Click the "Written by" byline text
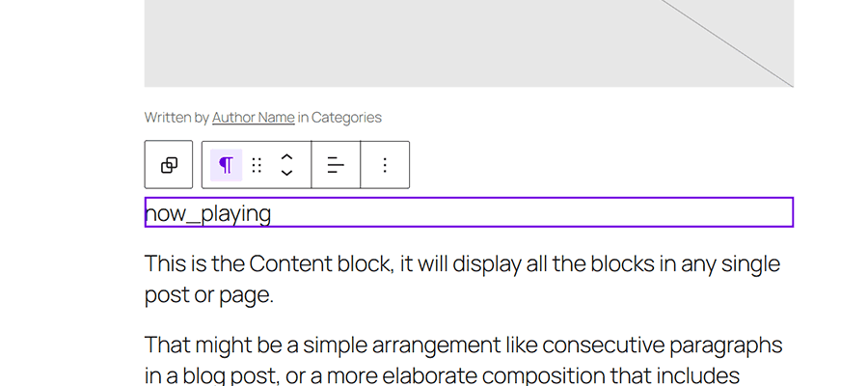The image size is (868, 386). [x=176, y=118]
